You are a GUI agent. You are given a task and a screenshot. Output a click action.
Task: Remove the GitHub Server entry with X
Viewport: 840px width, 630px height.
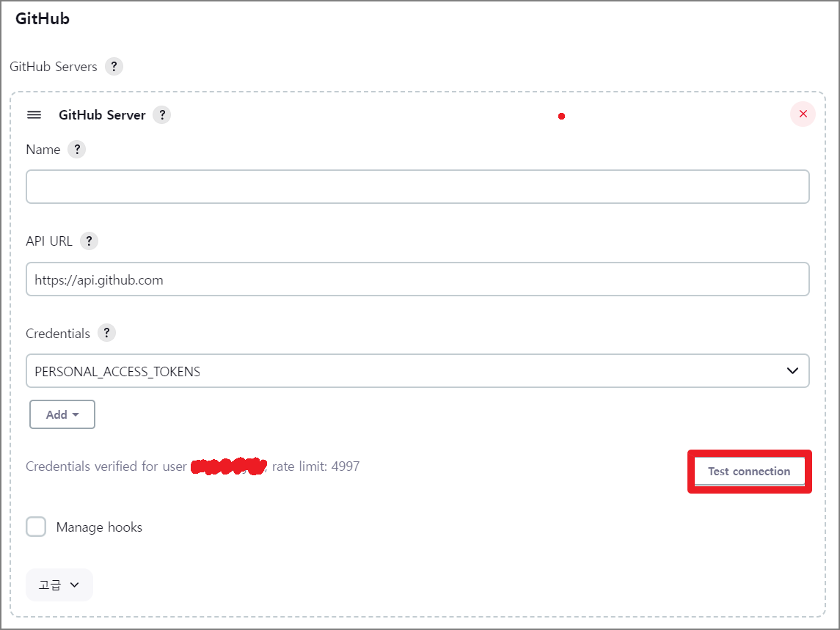(803, 114)
